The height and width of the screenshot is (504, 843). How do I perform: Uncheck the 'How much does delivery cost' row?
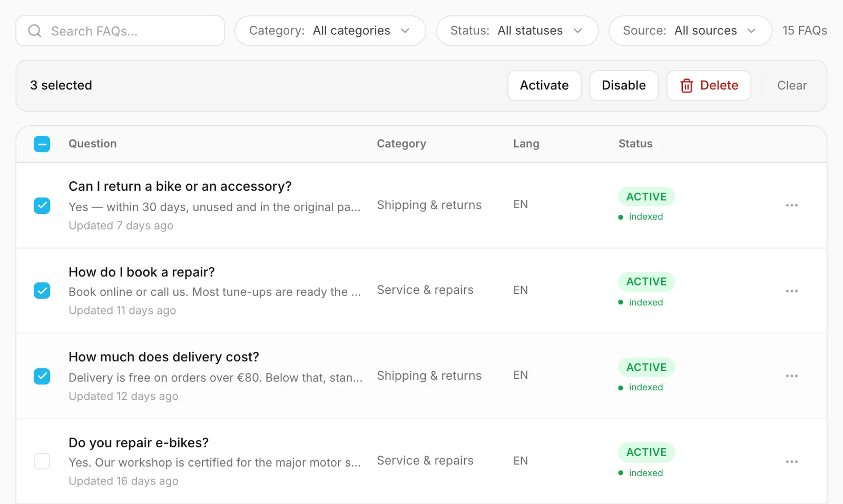coord(42,376)
